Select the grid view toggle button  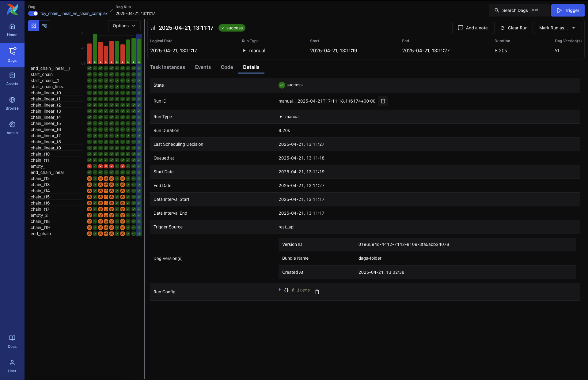coord(34,26)
